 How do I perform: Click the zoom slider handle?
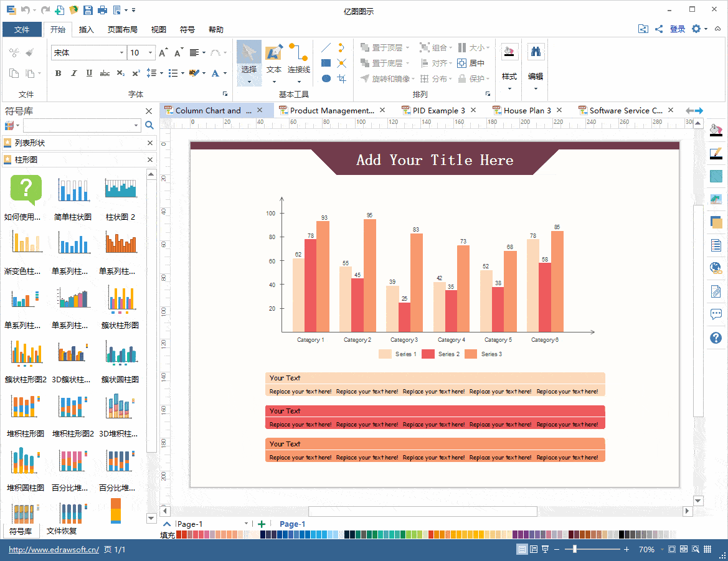click(x=574, y=549)
